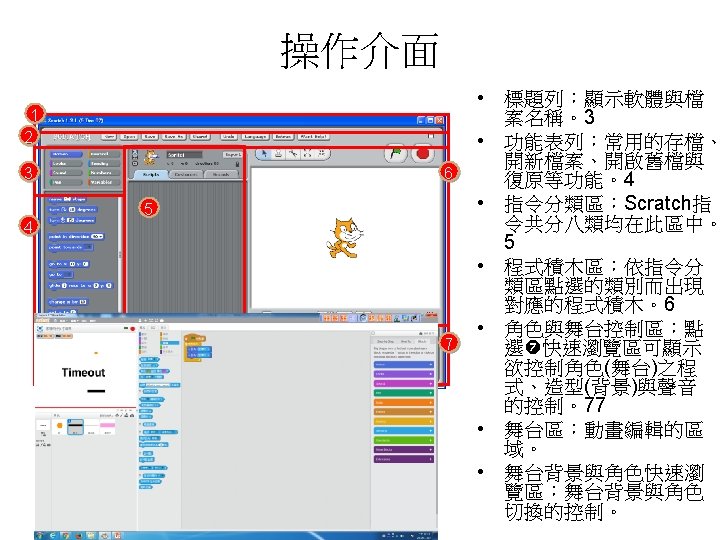This screenshot has height=540, width=720.
Task: Click the cat sprite on the stage
Action: point(344,238)
